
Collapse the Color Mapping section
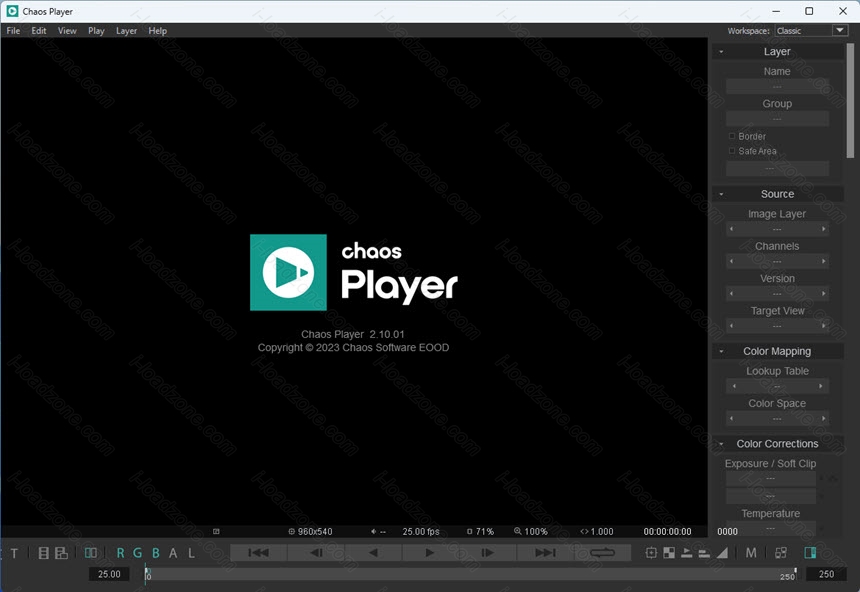[x=721, y=351]
